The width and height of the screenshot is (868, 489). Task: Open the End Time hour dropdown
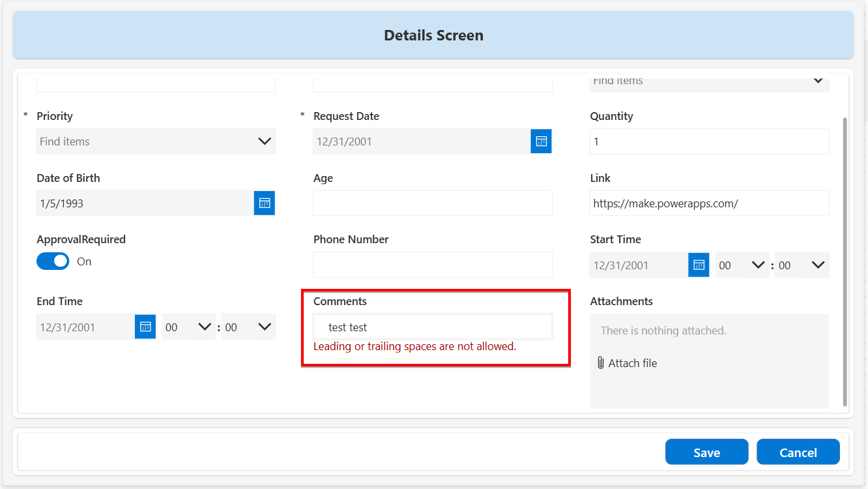189,327
